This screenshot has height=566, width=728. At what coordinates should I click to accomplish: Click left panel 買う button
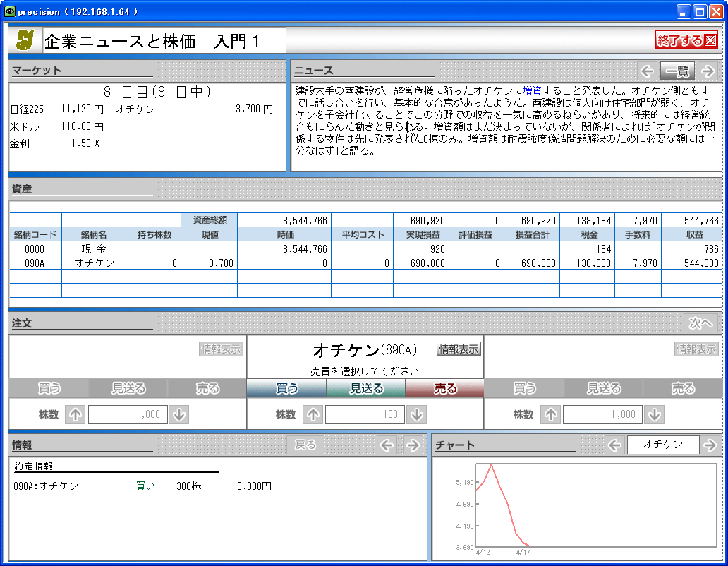coord(49,388)
